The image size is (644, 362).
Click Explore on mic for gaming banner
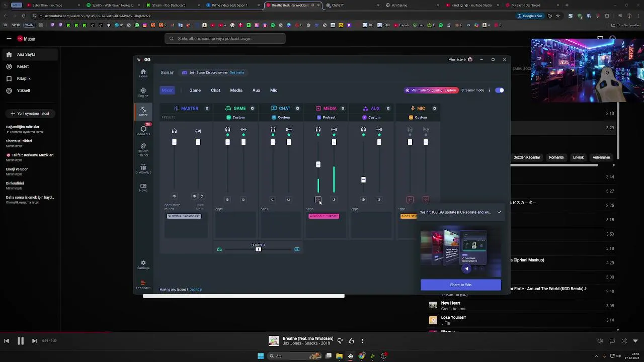[450, 90]
